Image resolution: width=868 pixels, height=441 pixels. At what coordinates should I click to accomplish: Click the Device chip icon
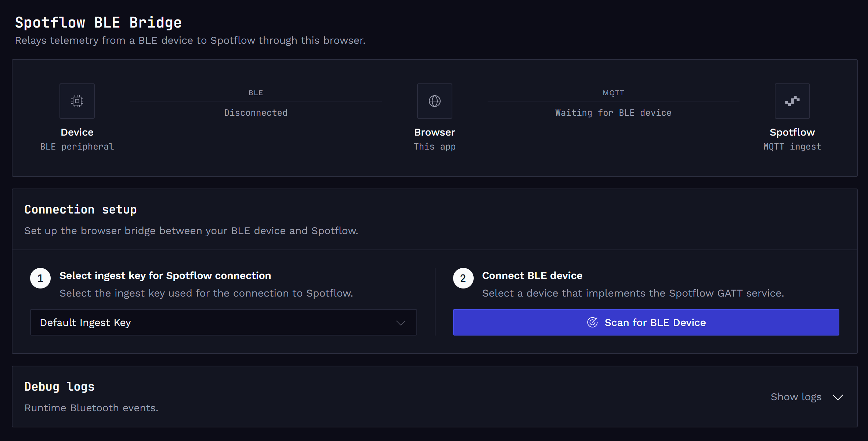(x=77, y=101)
